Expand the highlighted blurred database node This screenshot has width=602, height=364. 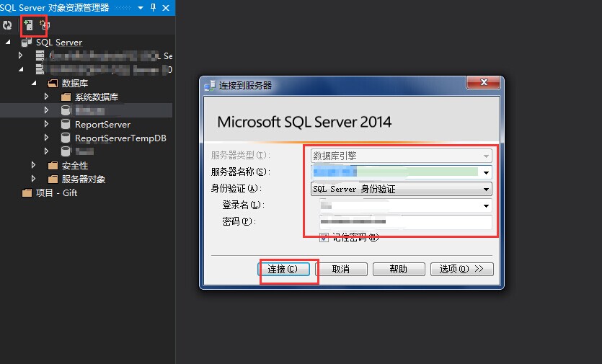coord(46,110)
